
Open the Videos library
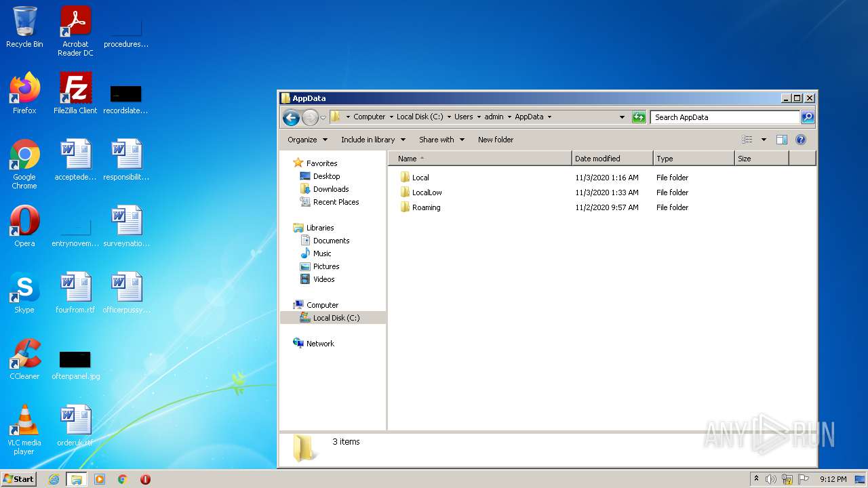click(317, 279)
